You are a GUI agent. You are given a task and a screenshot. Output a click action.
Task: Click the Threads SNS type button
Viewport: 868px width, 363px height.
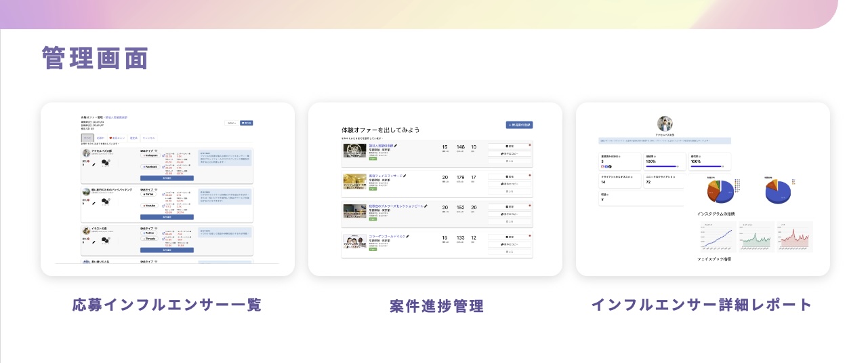coord(149,239)
